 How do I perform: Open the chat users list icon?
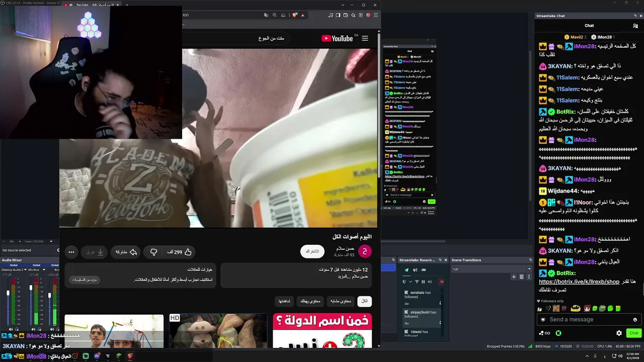click(x=635, y=26)
